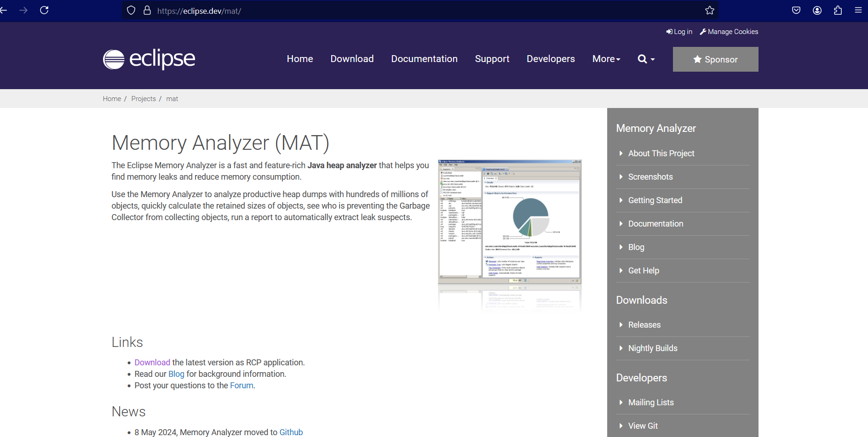Open the browser hamburger menu
The height and width of the screenshot is (437, 868).
[x=858, y=10]
